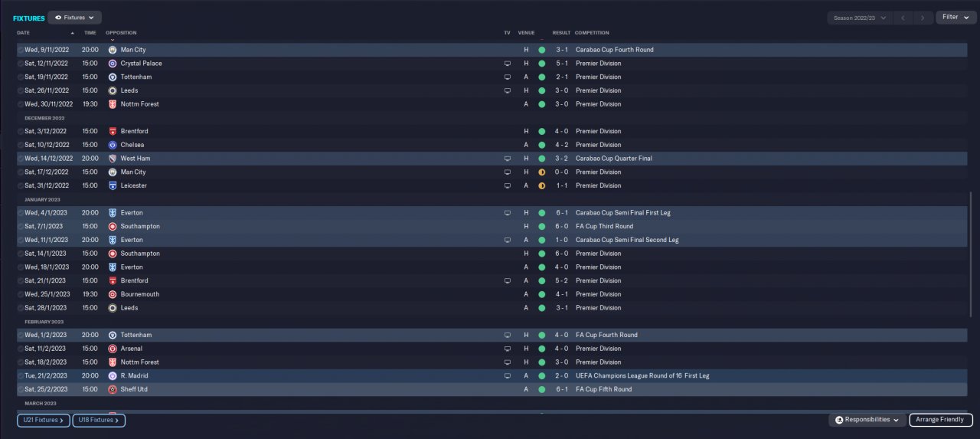This screenshot has height=439, width=980.
Task: Click Man City badge on 9/11/2022 fixture
Action: pyautogui.click(x=113, y=50)
